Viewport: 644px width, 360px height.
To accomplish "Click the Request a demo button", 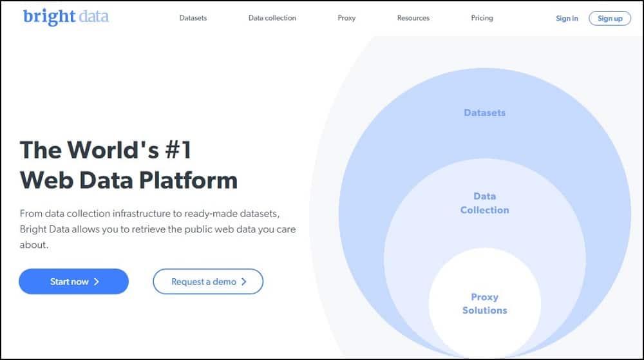I will (208, 281).
